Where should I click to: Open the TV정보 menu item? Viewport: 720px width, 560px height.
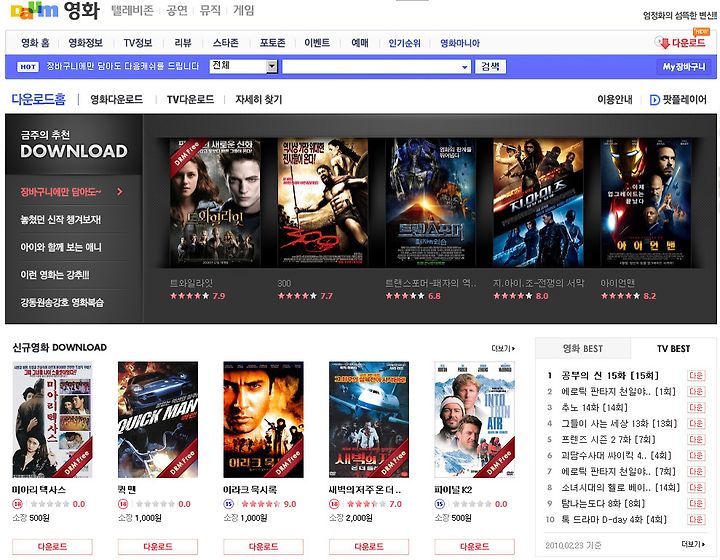(138, 43)
